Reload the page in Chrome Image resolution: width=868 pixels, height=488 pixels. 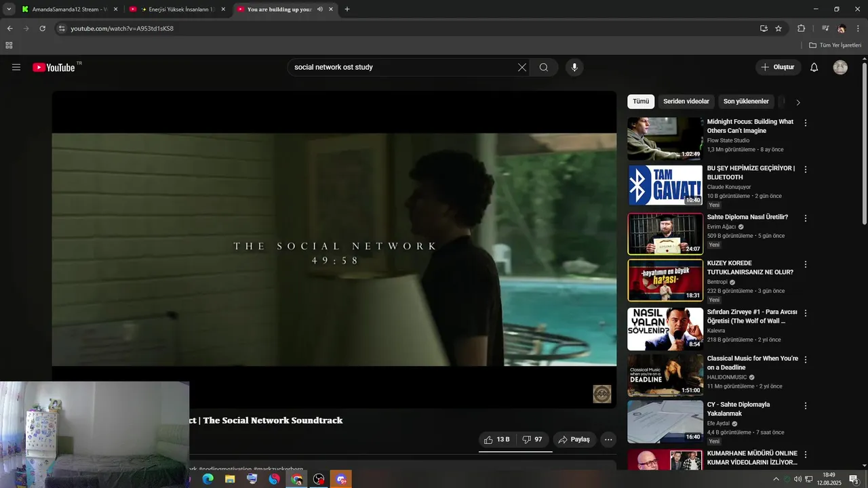[42, 28]
